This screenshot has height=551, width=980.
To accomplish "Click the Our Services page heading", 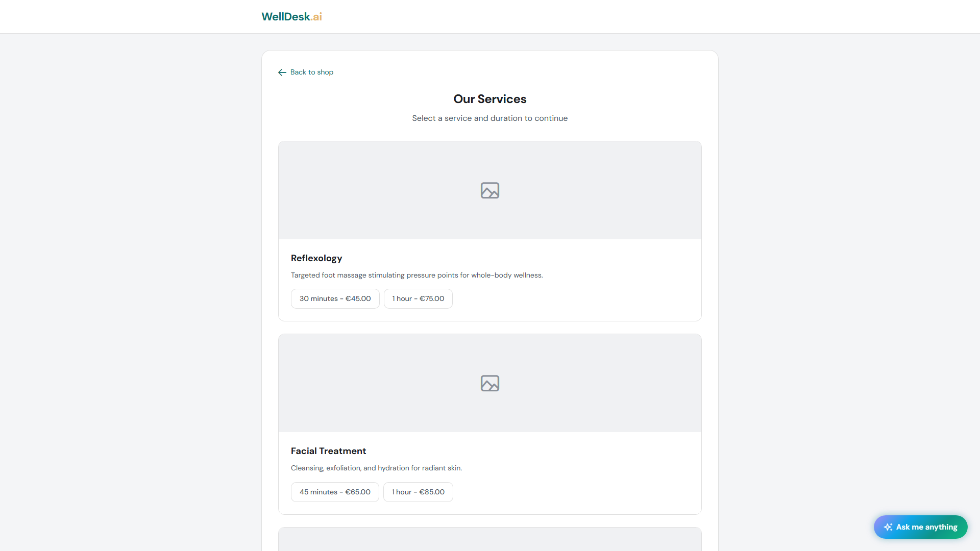I will [489, 98].
